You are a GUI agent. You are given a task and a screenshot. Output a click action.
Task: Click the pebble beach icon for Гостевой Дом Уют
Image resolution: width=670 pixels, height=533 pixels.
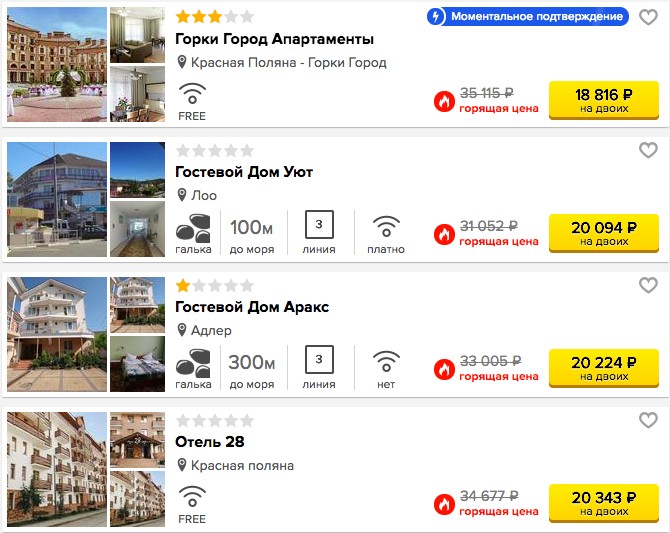[193, 227]
